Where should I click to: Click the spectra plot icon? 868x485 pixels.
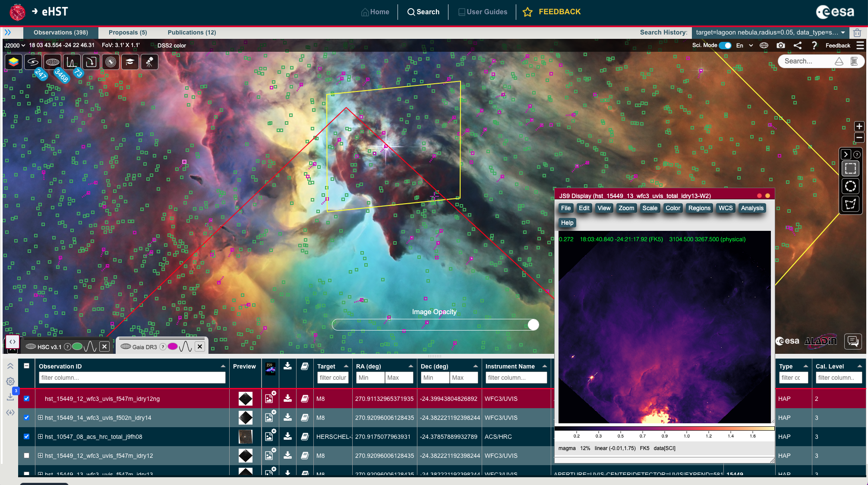coord(72,62)
